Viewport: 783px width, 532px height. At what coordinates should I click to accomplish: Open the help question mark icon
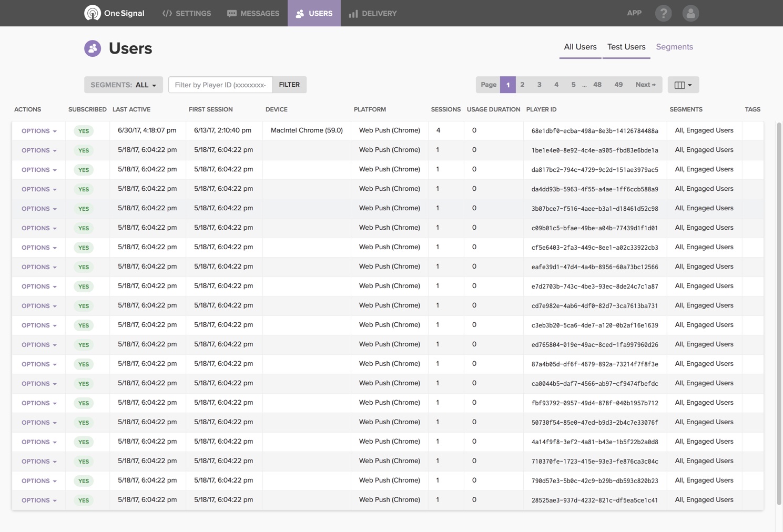(x=663, y=13)
